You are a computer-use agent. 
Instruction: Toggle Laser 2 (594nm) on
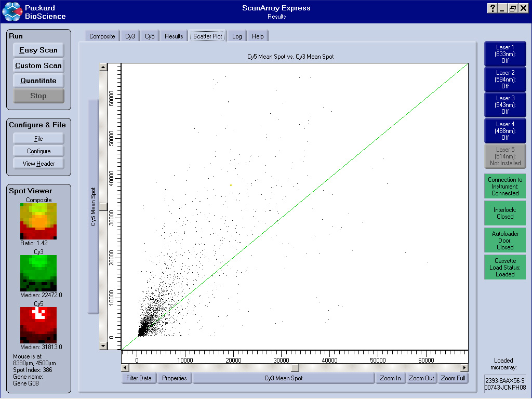click(x=505, y=79)
